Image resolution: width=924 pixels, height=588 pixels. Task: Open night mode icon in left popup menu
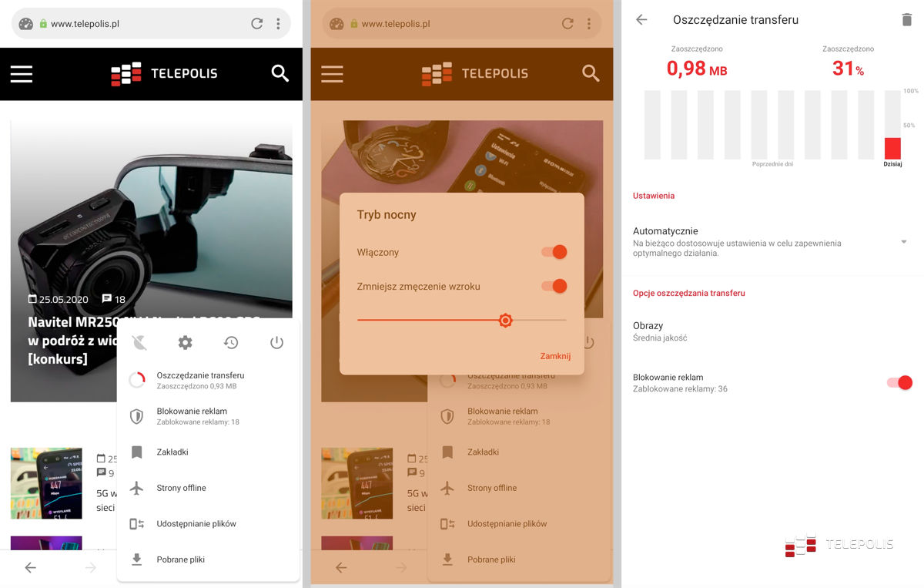[x=139, y=343]
